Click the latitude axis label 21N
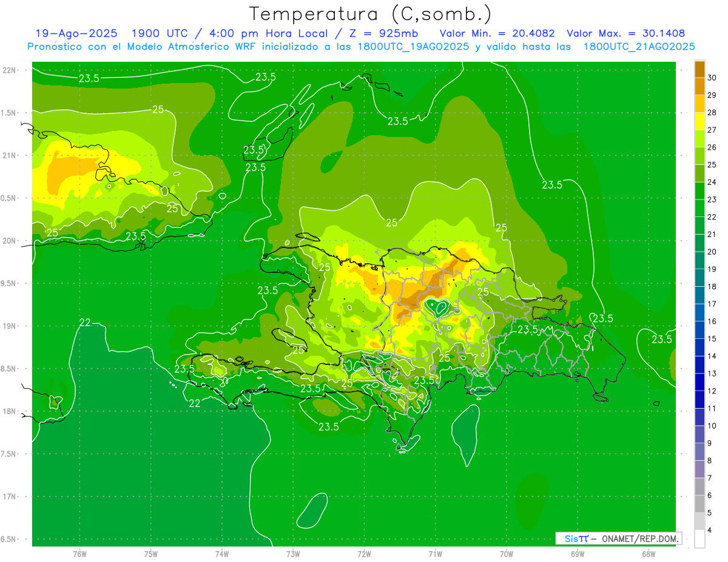This screenshot has width=728, height=562. [9, 155]
